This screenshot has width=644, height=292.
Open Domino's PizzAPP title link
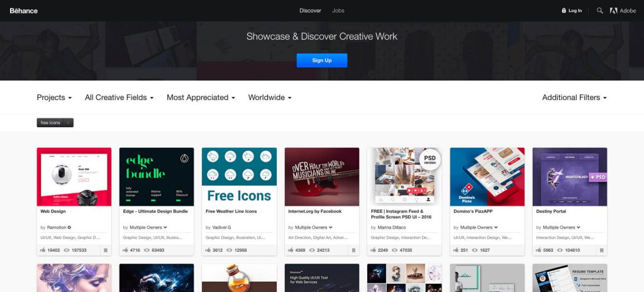click(x=472, y=211)
